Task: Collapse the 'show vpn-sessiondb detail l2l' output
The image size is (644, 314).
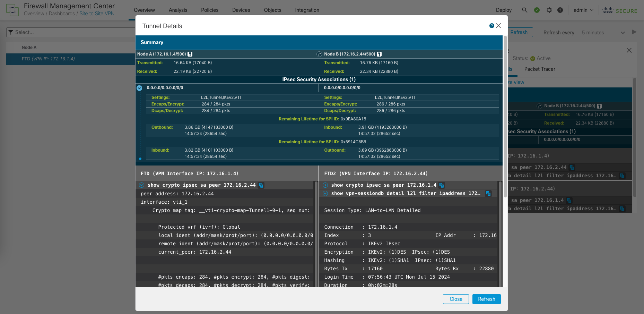Action: [325, 194]
